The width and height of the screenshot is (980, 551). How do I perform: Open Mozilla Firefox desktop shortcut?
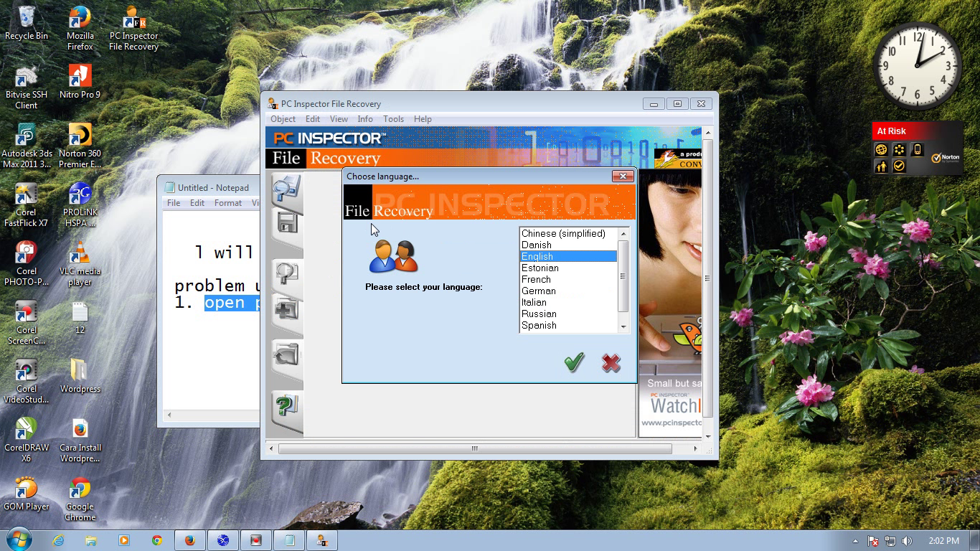click(80, 29)
